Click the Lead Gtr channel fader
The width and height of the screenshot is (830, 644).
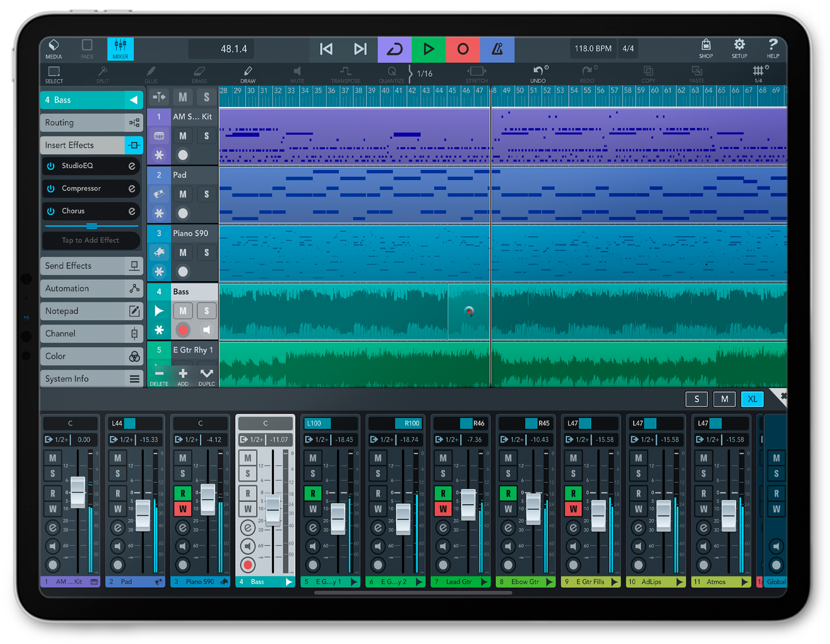(x=468, y=505)
